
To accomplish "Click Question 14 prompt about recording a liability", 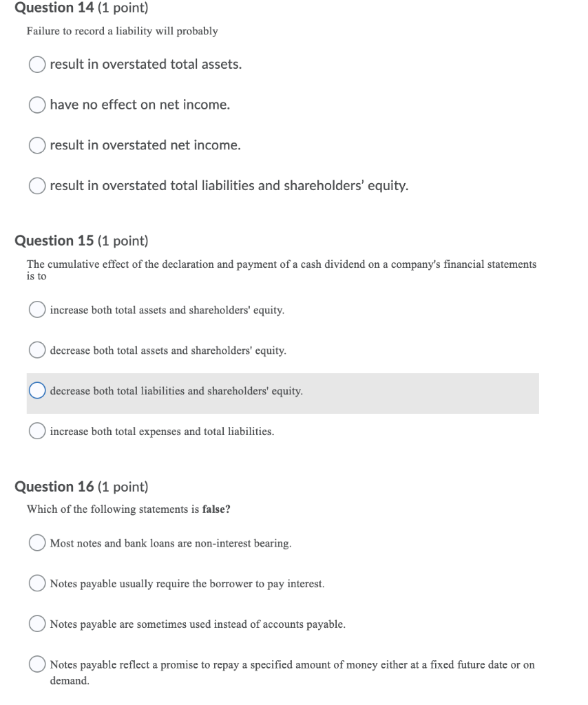I will click(123, 31).
